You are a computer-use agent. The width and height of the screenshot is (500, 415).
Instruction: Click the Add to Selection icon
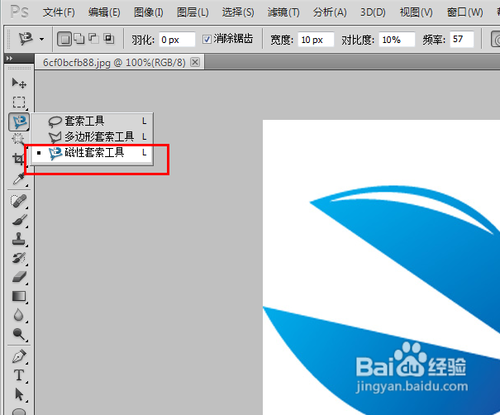coord(79,39)
